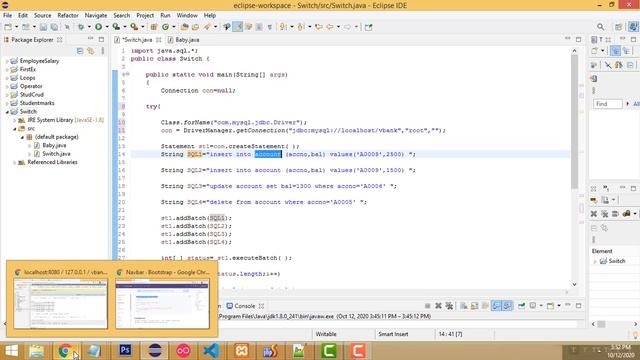
Task: Click the Windows Start button
Action: (11, 351)
